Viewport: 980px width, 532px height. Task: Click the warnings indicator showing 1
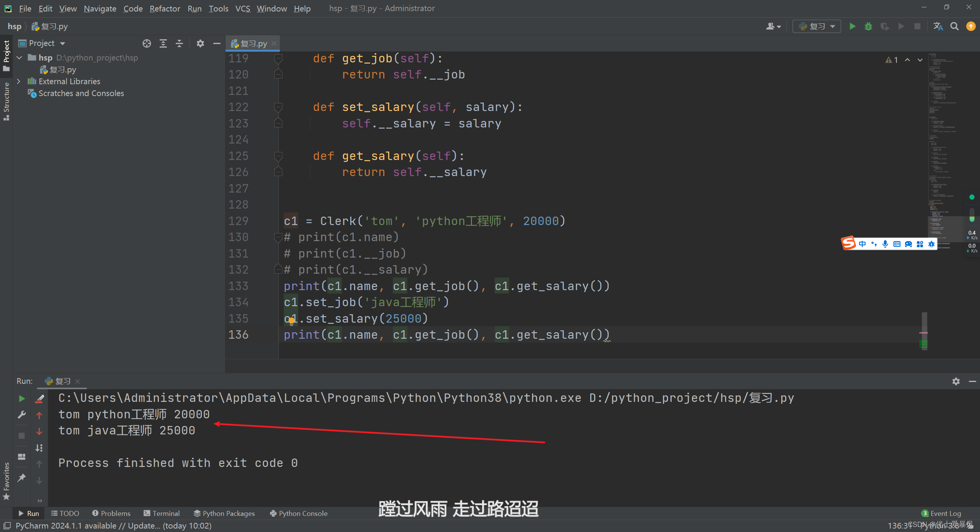click(x=892, y=60)
